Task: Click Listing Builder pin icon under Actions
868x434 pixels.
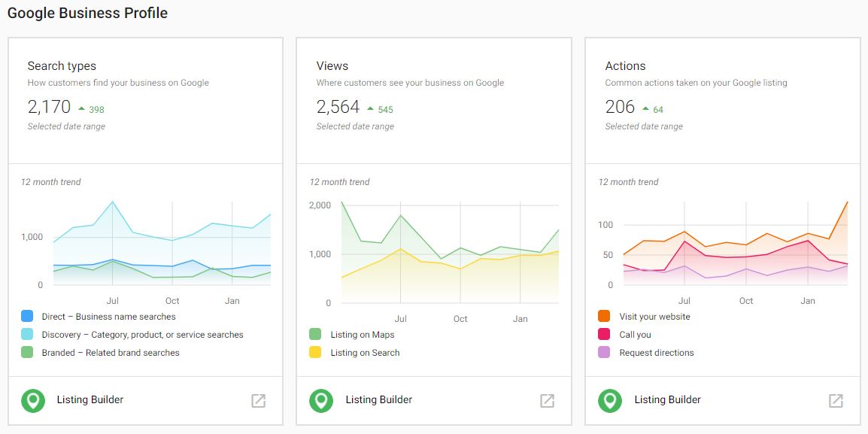Action: click(610, 401)
